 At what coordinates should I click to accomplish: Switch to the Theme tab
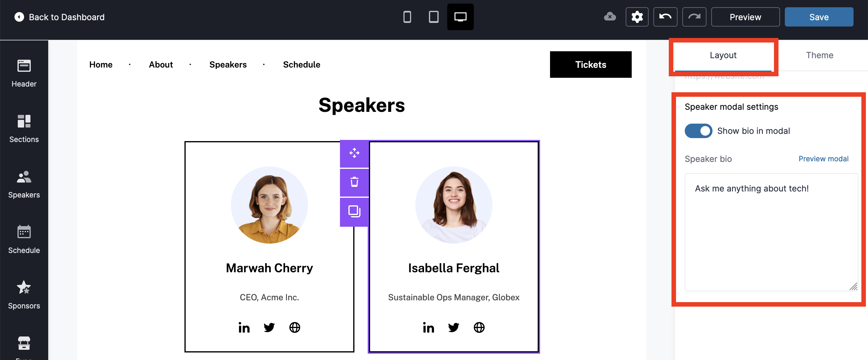819,55
